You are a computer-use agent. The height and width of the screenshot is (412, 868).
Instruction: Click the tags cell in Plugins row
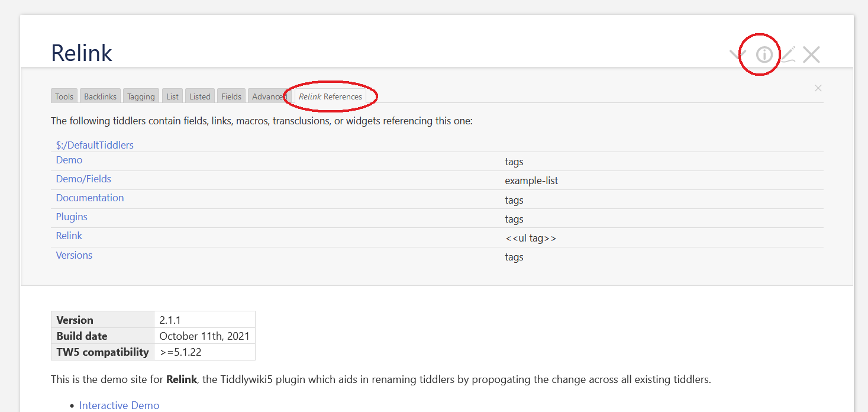(x=514, y=219)
